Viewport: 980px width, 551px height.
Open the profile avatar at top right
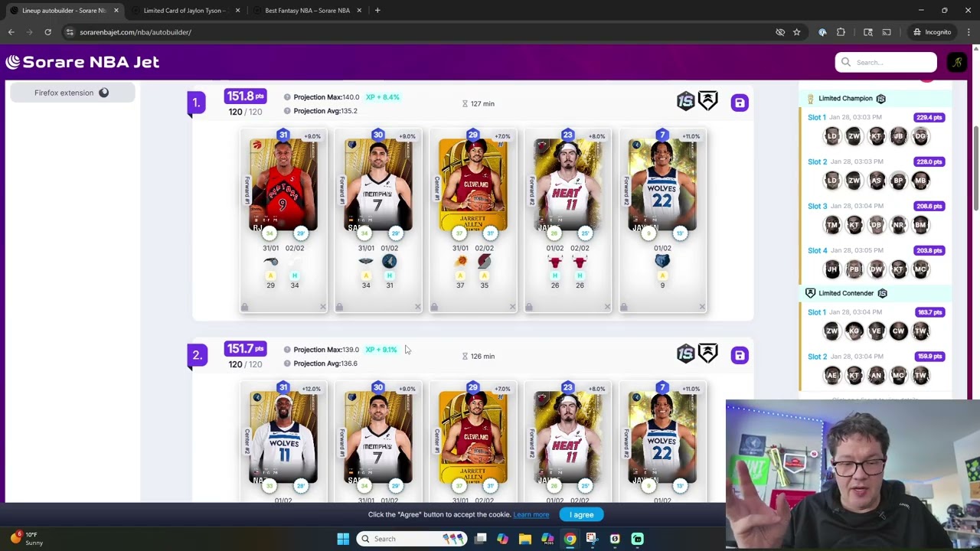[957, 63]
